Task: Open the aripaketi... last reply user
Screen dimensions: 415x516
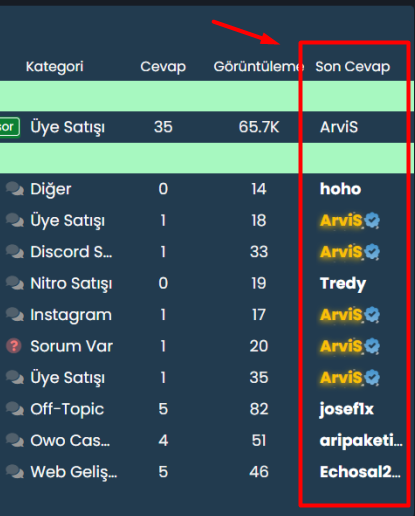Action: [x=361, y=441]
